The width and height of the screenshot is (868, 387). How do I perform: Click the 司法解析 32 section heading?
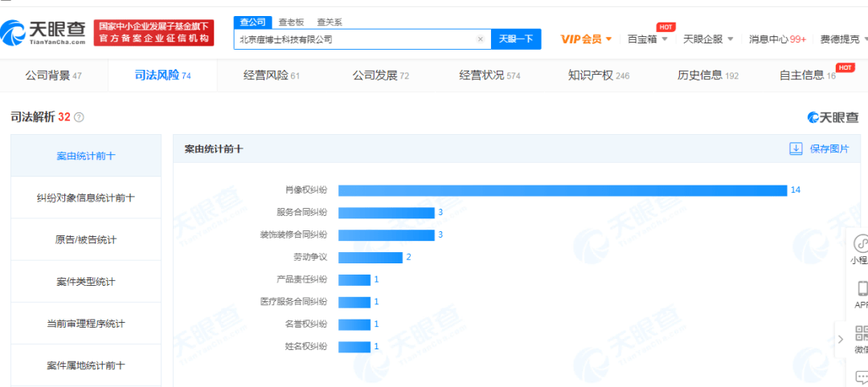click(x=41, y=117)
